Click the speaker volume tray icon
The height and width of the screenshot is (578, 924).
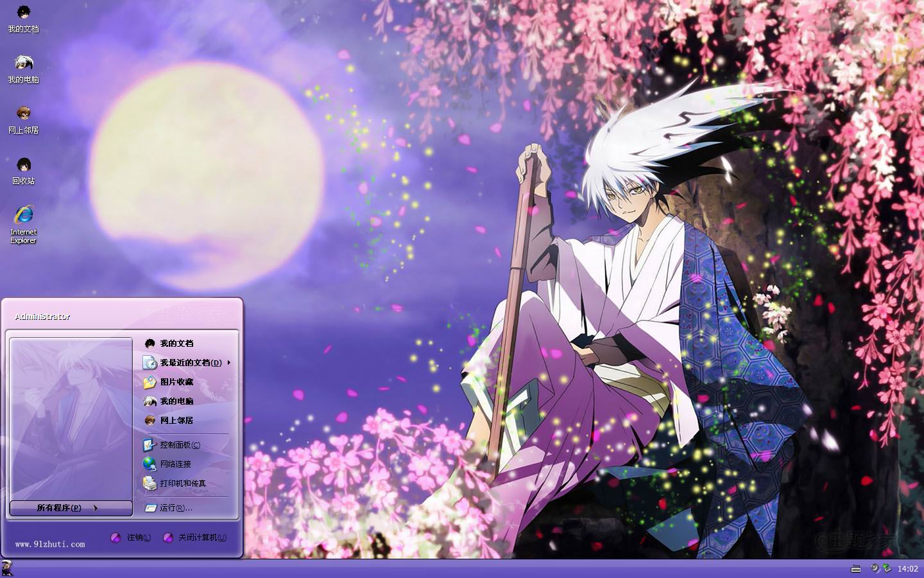[x=875, y=568]
